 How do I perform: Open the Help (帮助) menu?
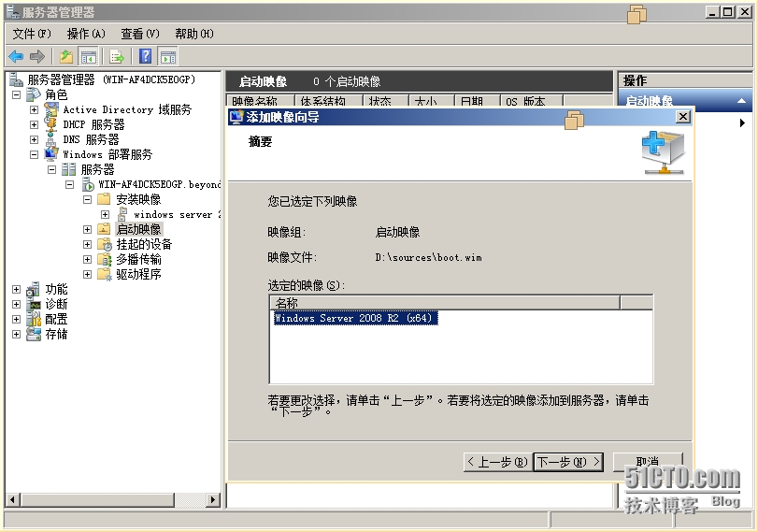click(194, 34)
